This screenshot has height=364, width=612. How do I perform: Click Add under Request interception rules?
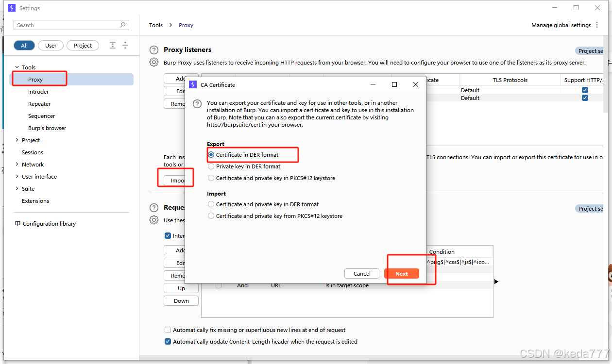click(174, 250)
